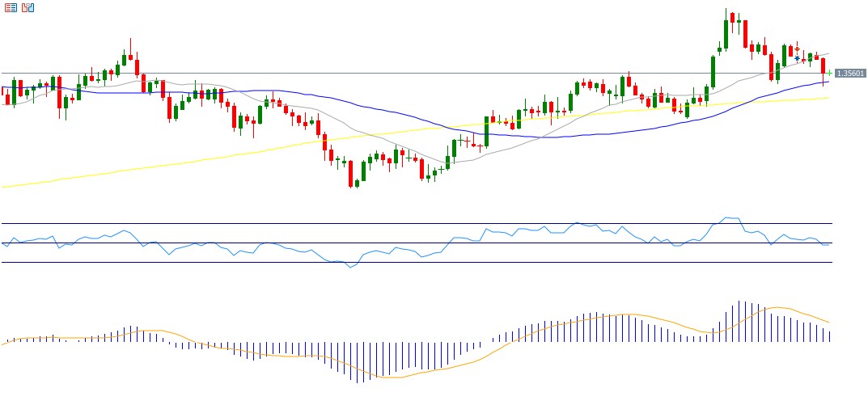
Task: Select the red down-arrow trade marker
Action: click(x=797, y=49)
